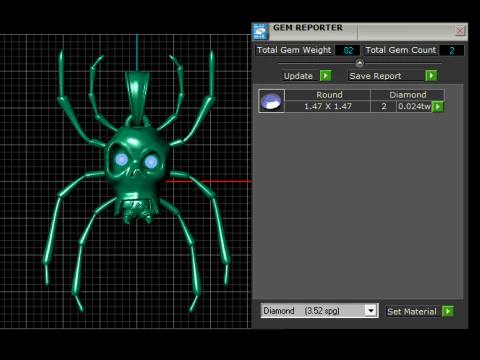Viewport: 480px width, 360px height.
Task: Click green arrow beside 0.024tw
Action: coord(438,107)
